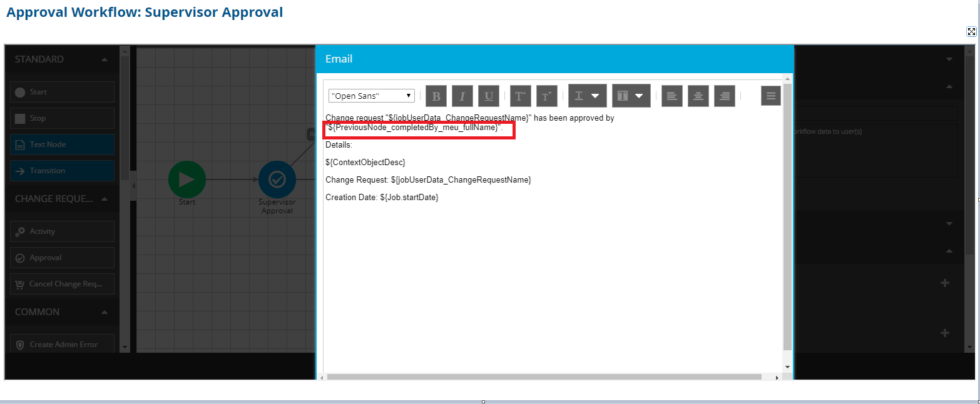Select the Create Admin Error node
The image size is (980, 404).
coord(61,344)
